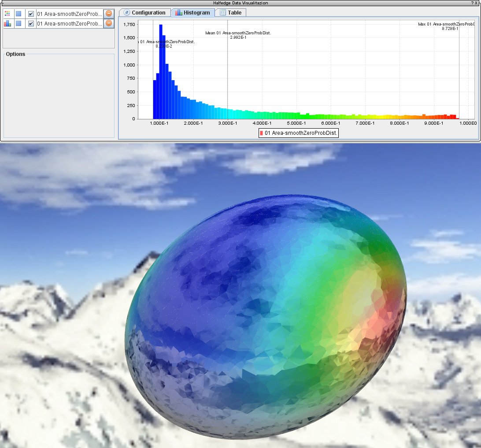Click the help question mark in title bar

coord(472,3)
